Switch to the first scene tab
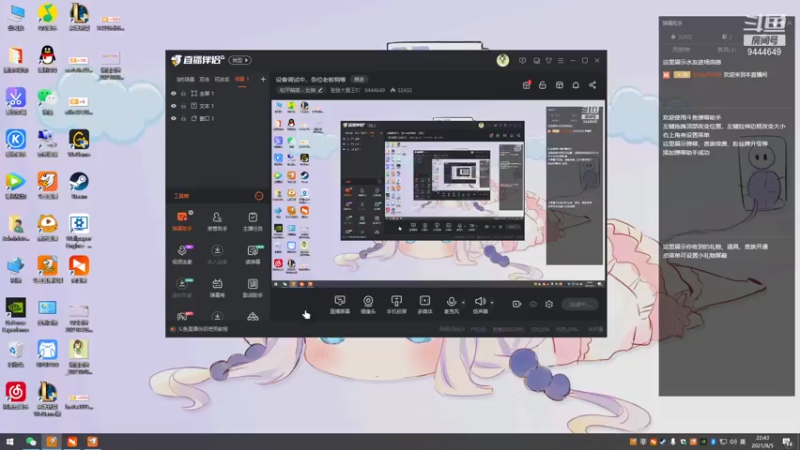 click(185, 79)
